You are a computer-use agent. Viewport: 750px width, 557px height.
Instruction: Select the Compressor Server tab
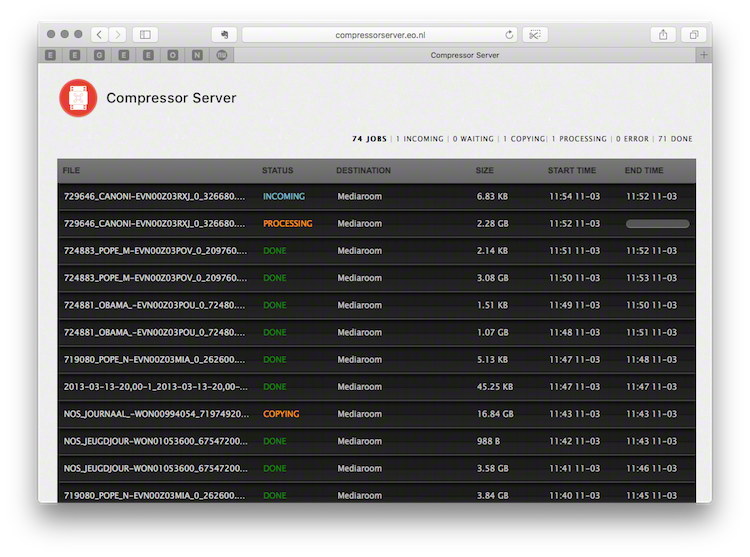[464, 55]
